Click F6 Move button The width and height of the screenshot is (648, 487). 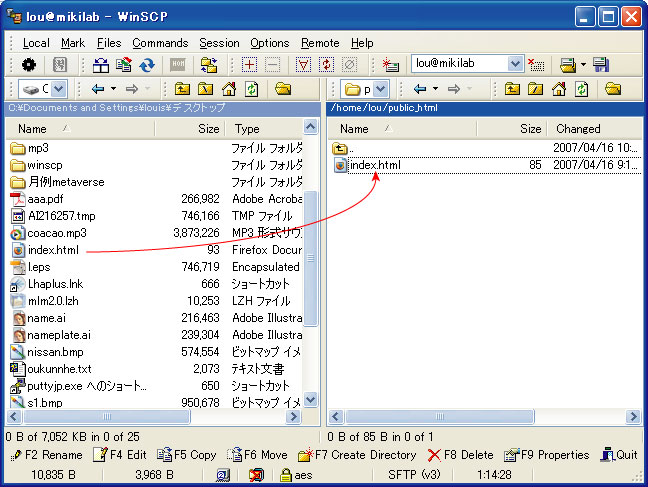pos(257,455)
